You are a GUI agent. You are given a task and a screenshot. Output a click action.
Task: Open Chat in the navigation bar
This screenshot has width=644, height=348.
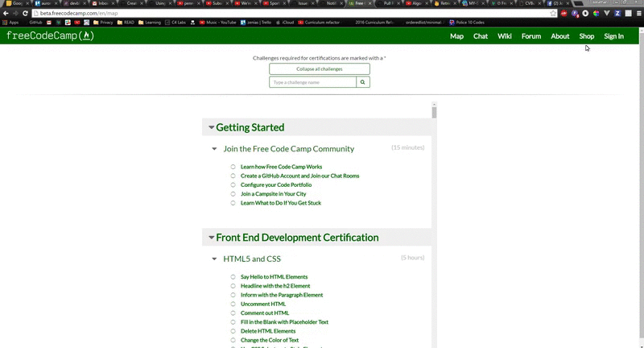coord(481,36)
